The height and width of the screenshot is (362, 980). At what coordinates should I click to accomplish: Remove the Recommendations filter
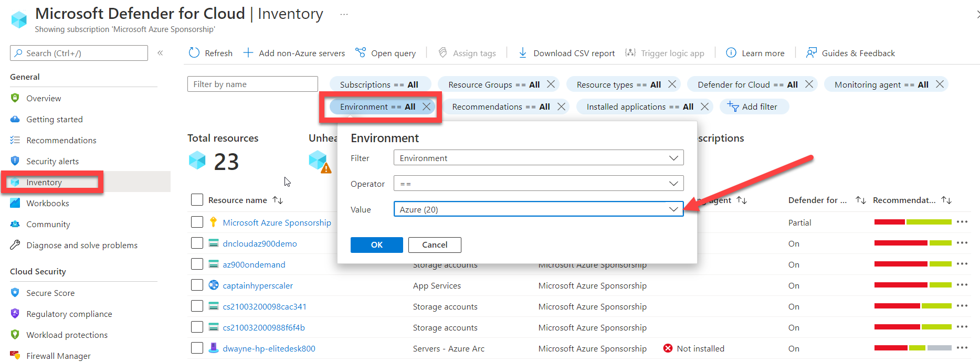coord(561,107)
